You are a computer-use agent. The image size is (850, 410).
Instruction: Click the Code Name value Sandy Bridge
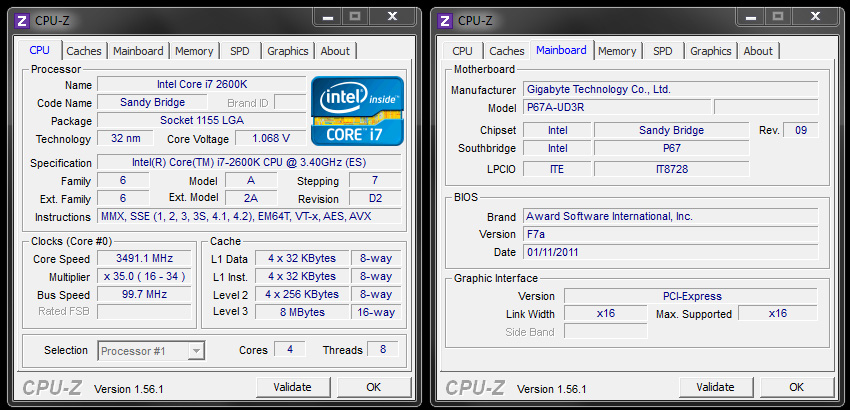pyautogui.click(x=152, y=102)
